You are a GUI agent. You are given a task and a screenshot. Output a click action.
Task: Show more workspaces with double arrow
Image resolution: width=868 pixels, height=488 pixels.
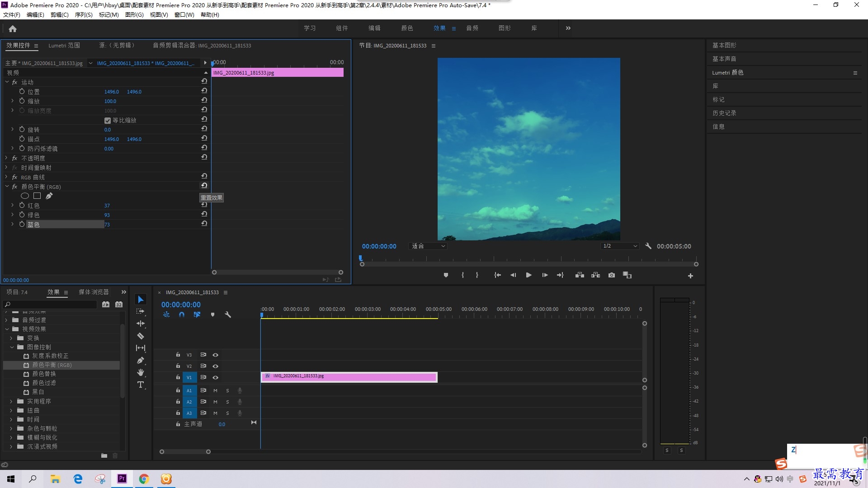(568, 28)
